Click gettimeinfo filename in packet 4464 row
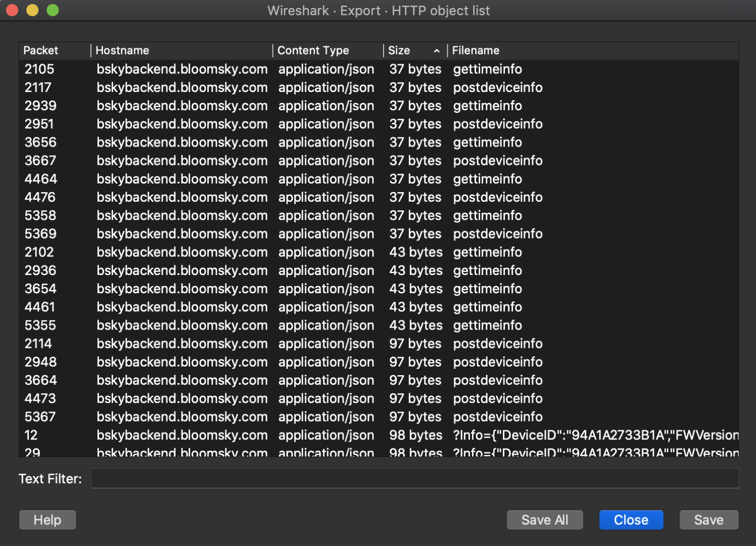 [488, 179]
